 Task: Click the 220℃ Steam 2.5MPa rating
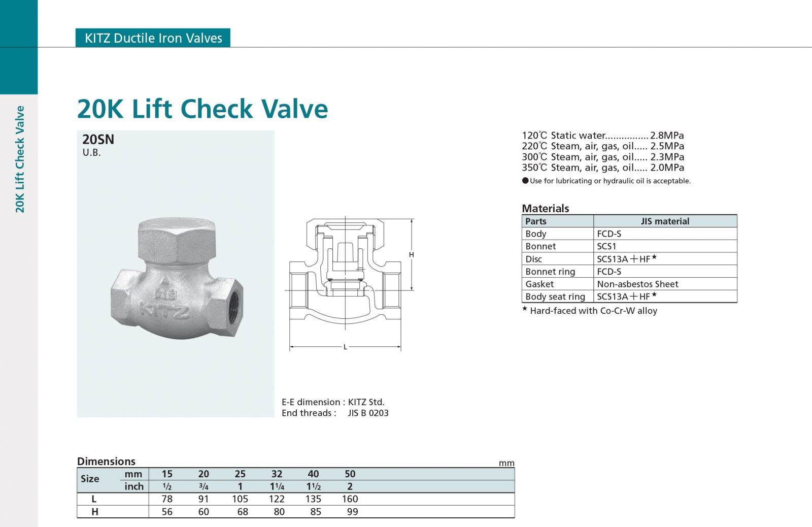[603, 146]
